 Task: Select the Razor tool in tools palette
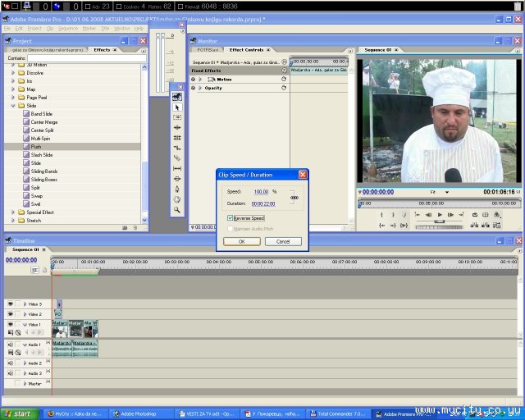pyautogui.click(x=177, y=157)
